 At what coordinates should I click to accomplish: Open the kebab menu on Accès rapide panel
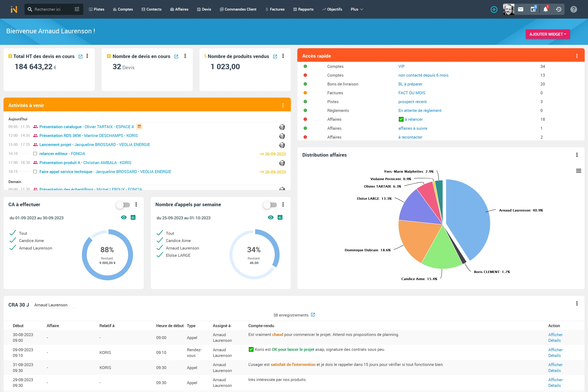pyautogui.click(x=577, y=56)
